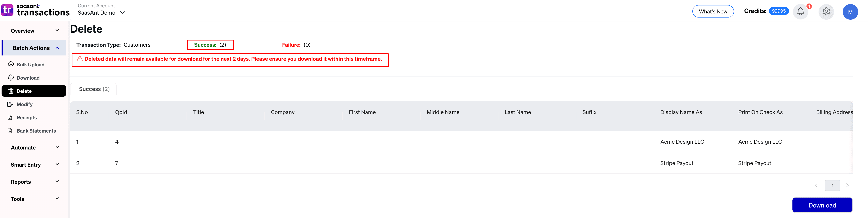Expand the Overview section
This screenshot has height=218, width=868.
35,31
